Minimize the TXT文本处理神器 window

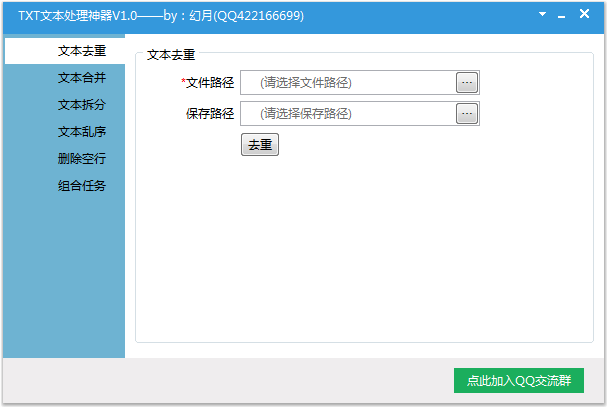point(562,15)
